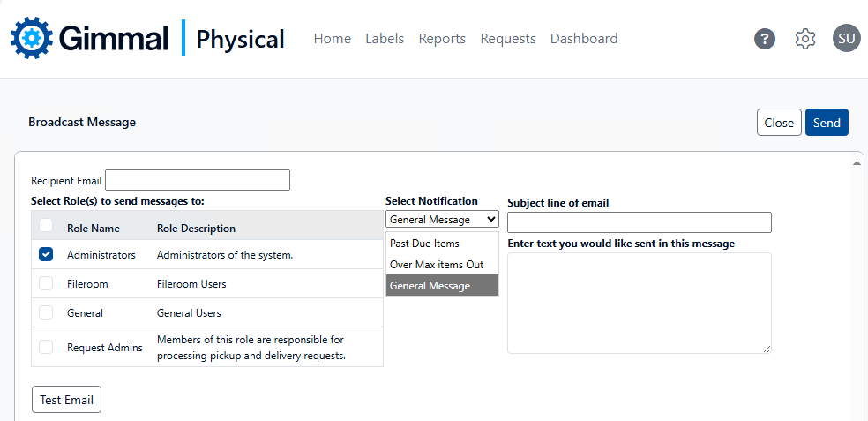The height and width of the screenshot is (421, 868).
Task: Check the Fileroom role checkbox
Action: point(46,283)
